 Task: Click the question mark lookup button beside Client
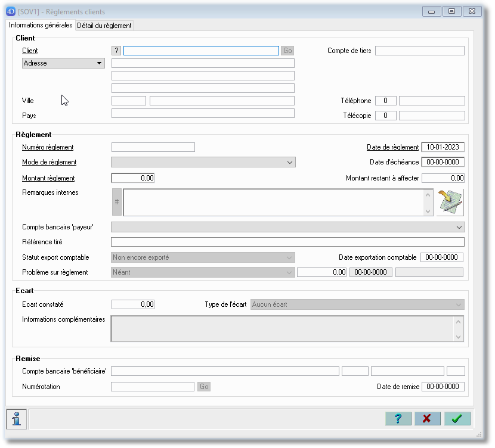pos(116,51)
